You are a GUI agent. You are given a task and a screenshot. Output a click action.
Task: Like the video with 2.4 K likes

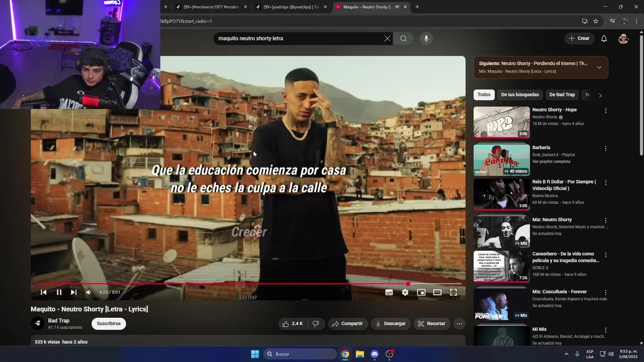pos(293,324)
